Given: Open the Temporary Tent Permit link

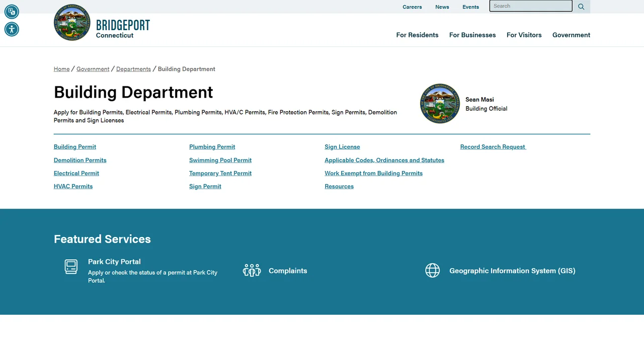Looking at the screenshot, I should (220, 173).
